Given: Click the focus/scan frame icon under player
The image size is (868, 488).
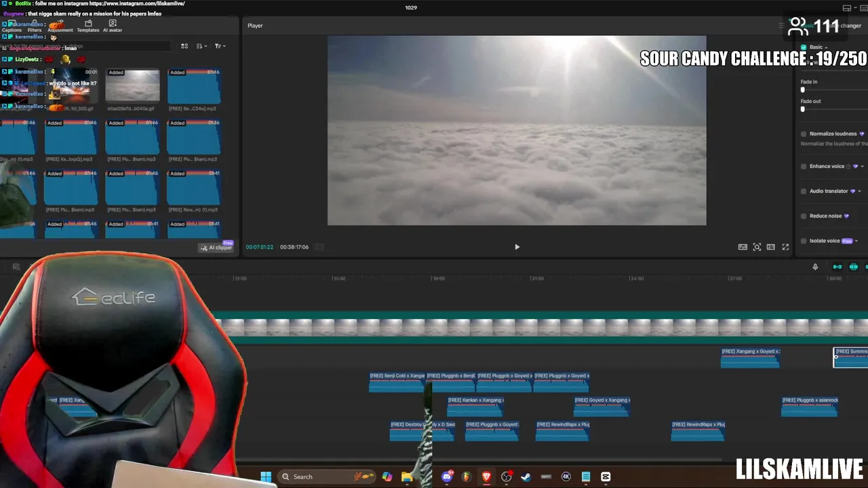Looking at the screenshot, I should point(757,247).
